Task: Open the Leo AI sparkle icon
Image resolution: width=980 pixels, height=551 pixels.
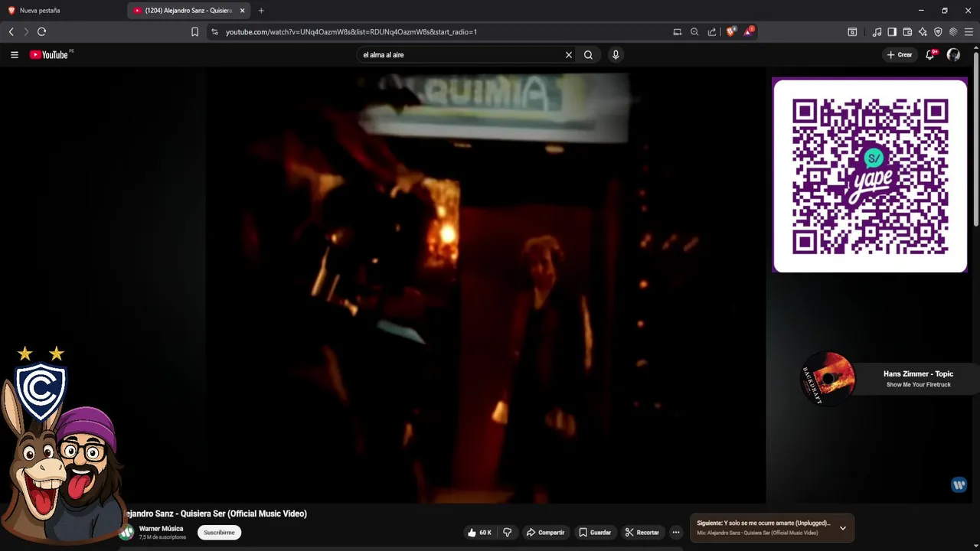Action: tap(923, 32)
